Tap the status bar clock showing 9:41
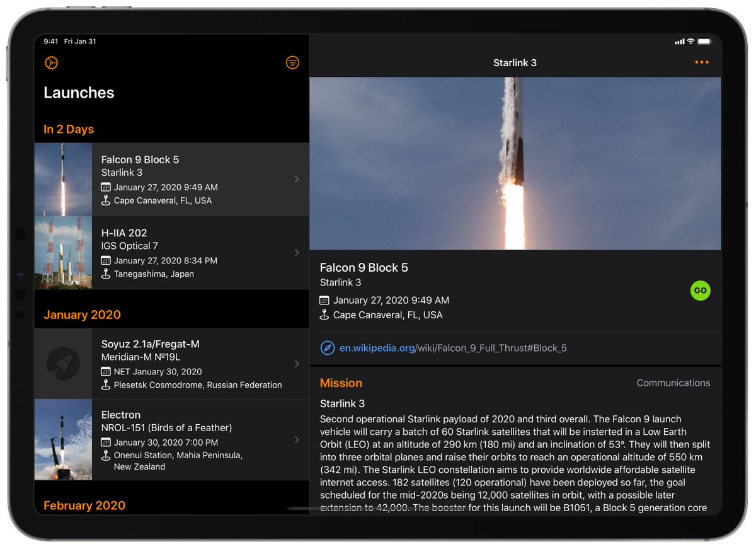The image size is (756, 549). point(50,42)
